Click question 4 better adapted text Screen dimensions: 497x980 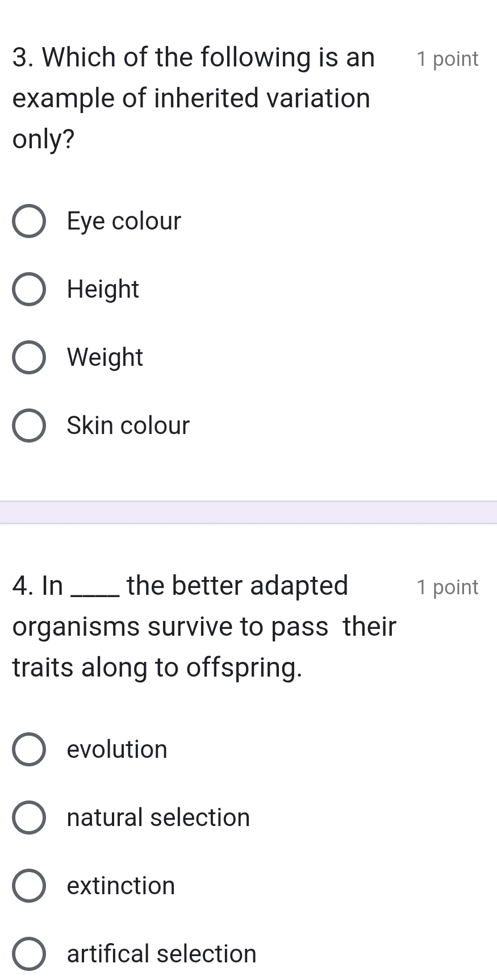click(x=204, y=627)
